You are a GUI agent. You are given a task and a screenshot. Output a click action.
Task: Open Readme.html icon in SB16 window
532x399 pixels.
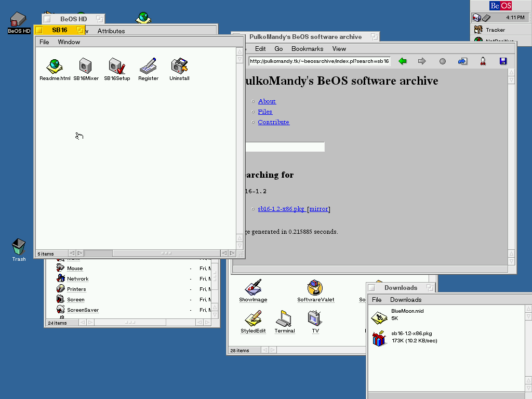coord(55,66)
